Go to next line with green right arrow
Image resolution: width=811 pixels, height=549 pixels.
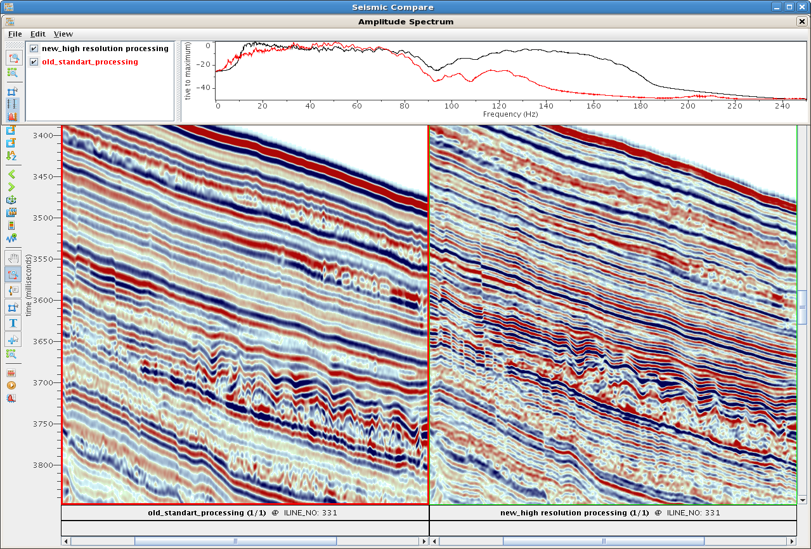point(11,187)
